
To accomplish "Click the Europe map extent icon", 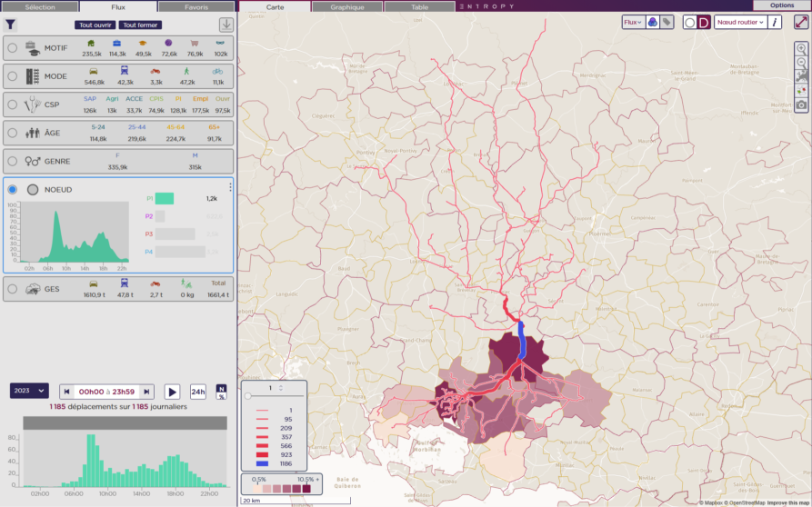I will (801, 76).
